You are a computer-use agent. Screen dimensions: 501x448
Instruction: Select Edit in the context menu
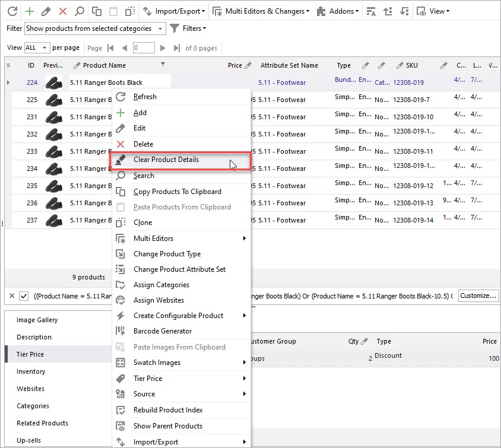[x=181, y=128]
